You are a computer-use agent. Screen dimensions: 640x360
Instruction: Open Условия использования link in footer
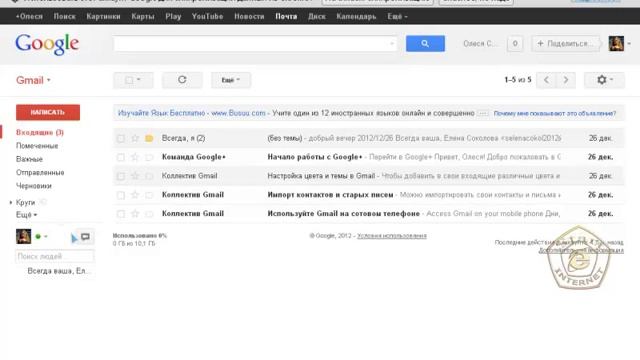(391, 236)
